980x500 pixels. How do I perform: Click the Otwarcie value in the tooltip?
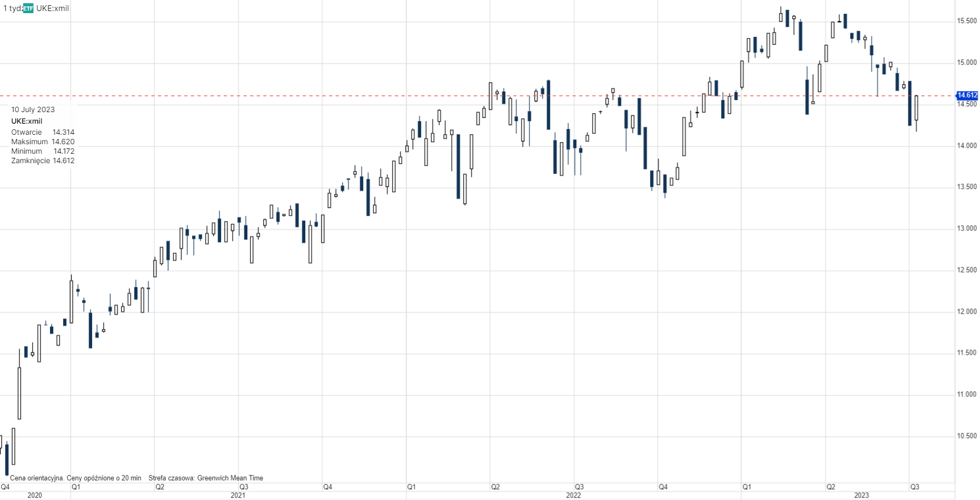click(63, 132)
